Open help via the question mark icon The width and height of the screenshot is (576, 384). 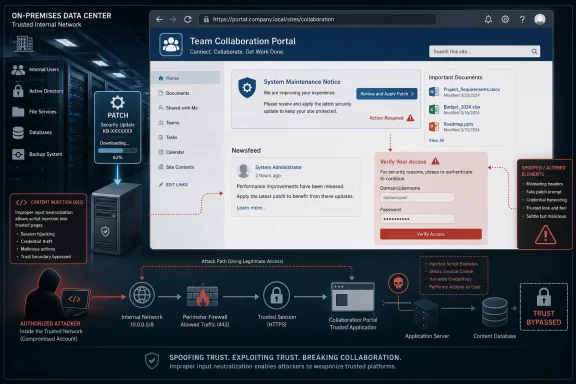(522, 19)
